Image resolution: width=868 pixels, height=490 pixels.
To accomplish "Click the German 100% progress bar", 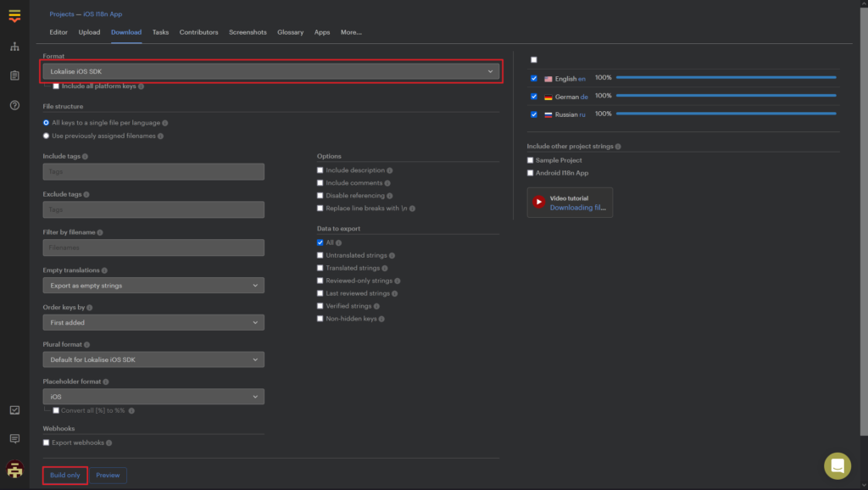I will 726,95.
